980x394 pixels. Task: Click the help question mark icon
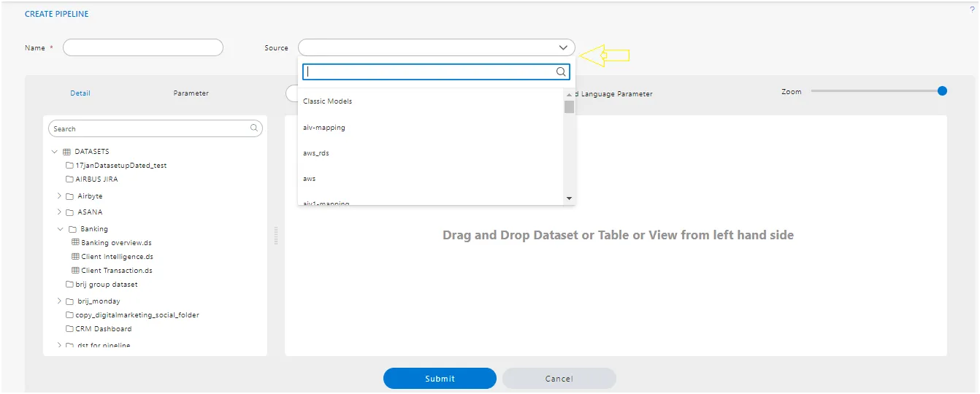coord(972,9)
